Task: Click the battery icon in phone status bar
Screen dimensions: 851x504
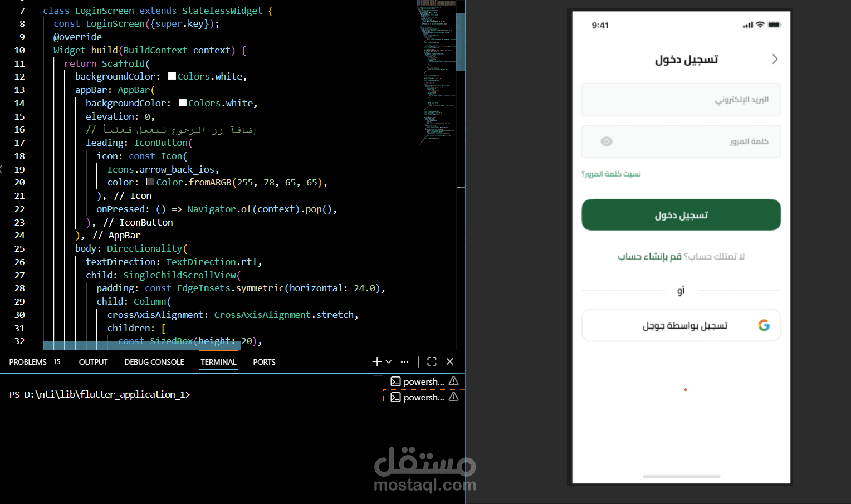Action: [775, 25]
